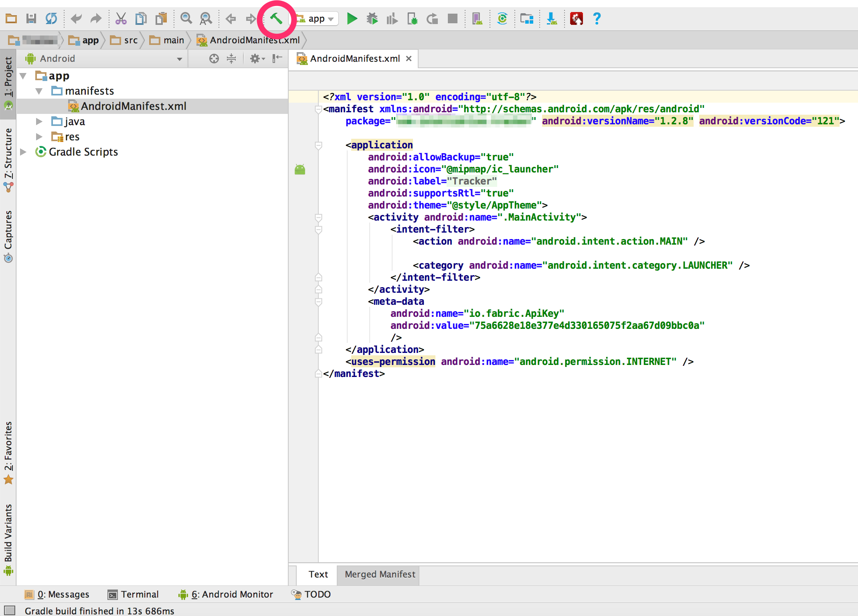Click the green hammer Make Project icon
The image size is (858, 616).
click(276, 18)
